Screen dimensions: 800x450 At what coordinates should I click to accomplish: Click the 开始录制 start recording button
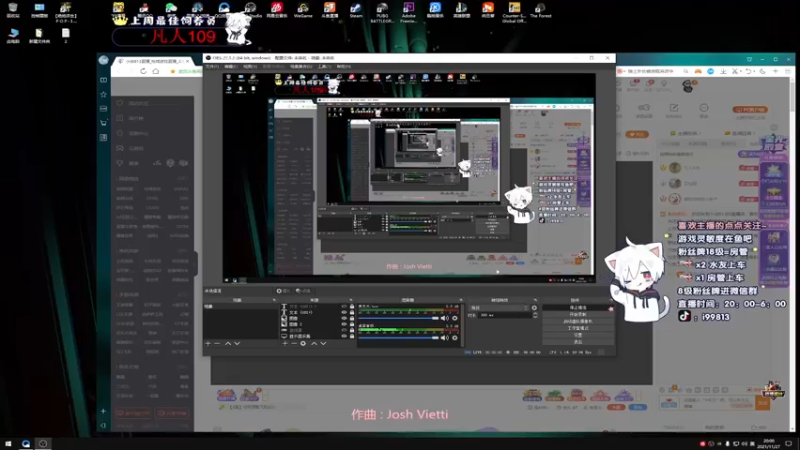click(578, 314)
